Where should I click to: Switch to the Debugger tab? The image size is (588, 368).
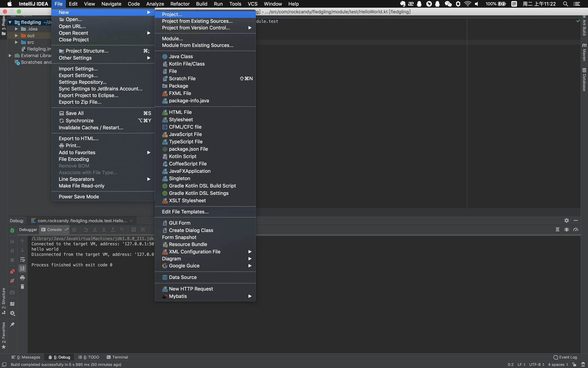point(28,229)
